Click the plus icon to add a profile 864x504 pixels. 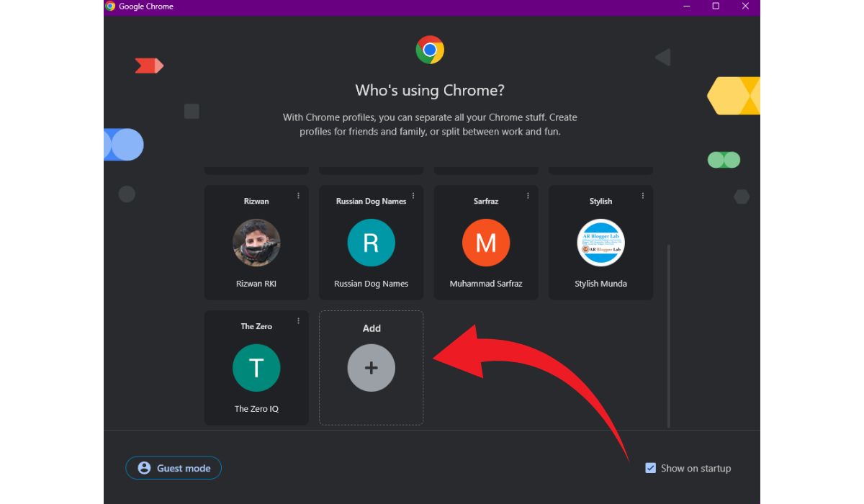click(371, 368)
